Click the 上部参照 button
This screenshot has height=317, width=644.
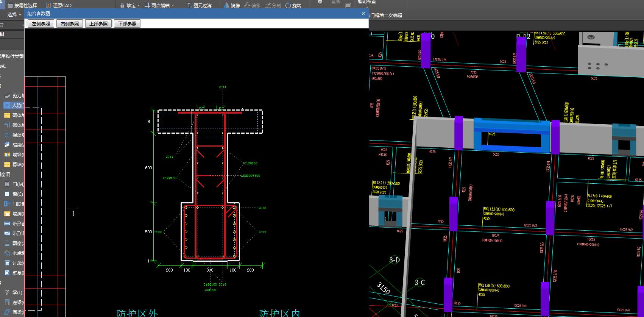coord(98,23)
